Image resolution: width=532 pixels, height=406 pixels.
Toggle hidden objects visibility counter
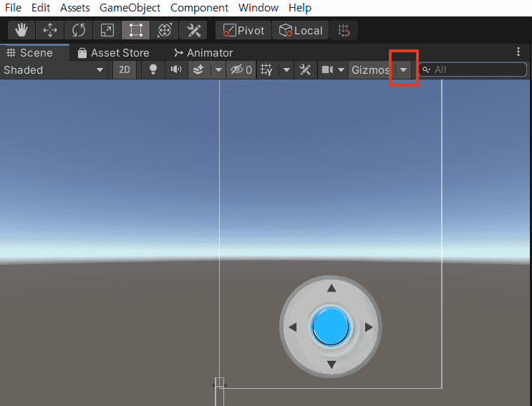coord(241,70)
